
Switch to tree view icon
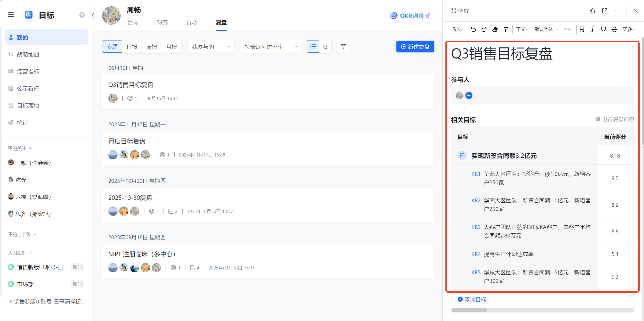[325, 46]
